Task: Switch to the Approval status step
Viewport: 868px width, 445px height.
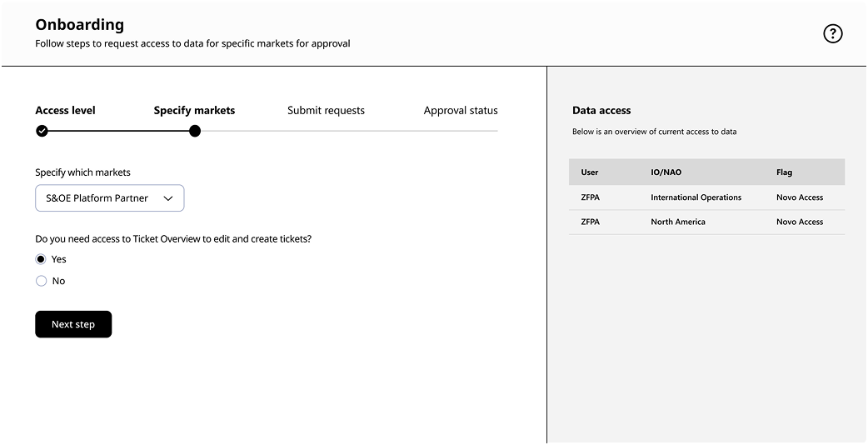Action: point(461,111)
